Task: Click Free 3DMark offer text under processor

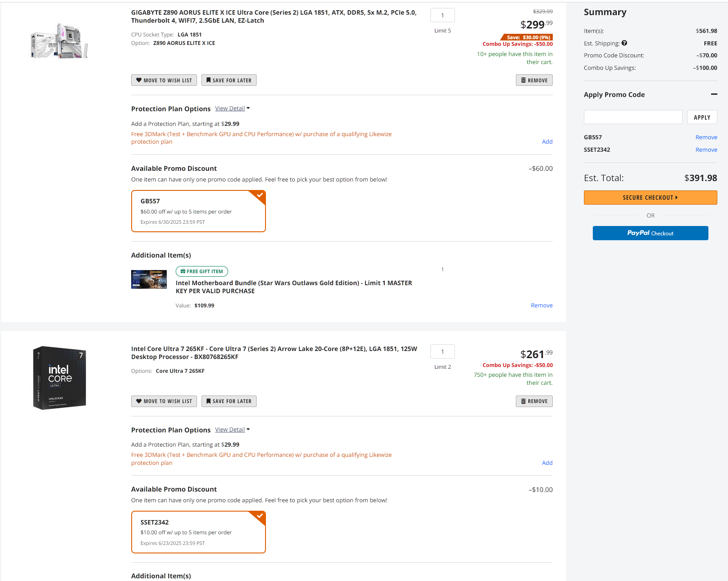Action: point(261,459)
